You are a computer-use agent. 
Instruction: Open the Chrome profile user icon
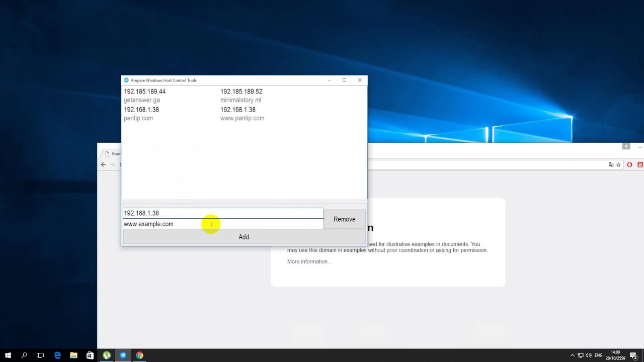(626, 146)
